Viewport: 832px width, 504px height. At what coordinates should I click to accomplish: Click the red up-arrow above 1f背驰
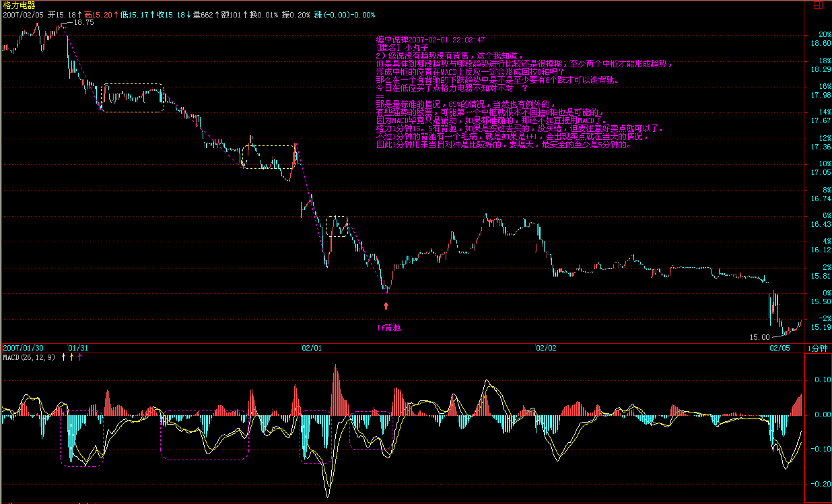click(386, 305)
